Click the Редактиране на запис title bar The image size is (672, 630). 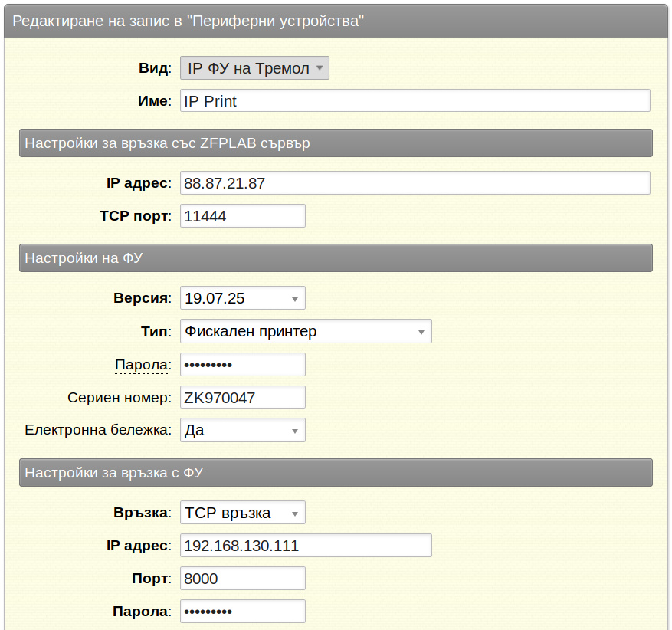tap(336, 21)
